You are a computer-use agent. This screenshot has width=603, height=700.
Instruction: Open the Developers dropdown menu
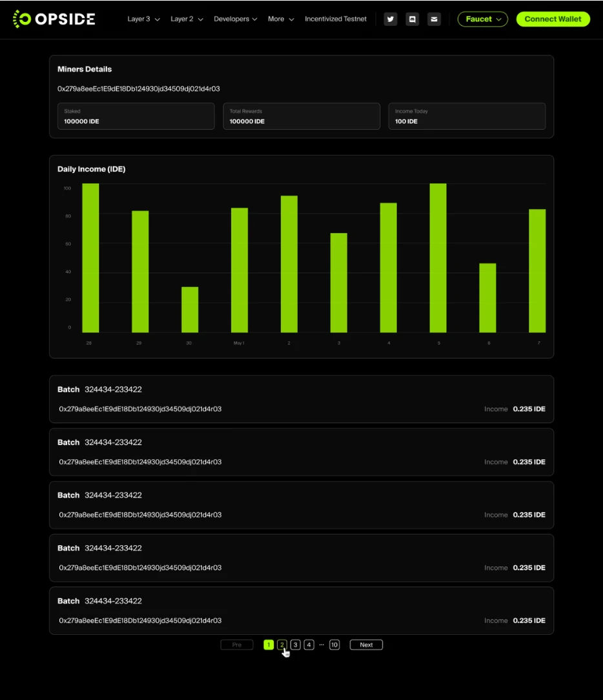coord(235,19)
